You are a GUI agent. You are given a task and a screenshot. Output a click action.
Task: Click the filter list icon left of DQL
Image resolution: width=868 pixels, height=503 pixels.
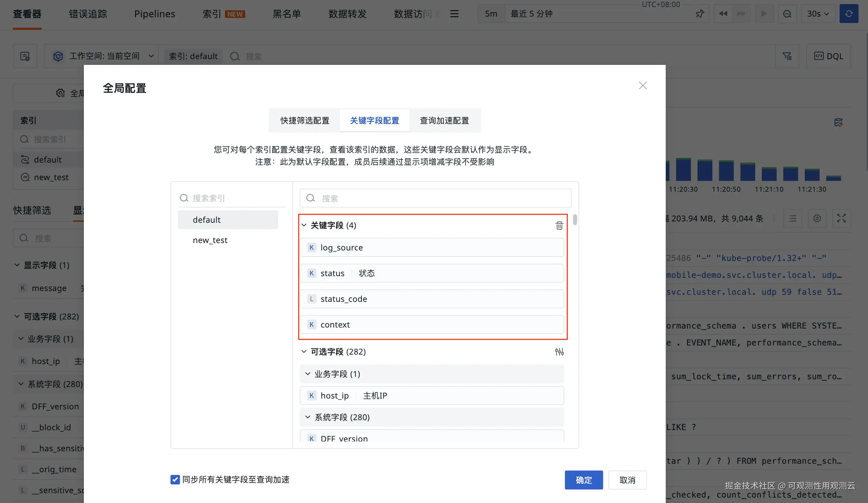coord(787,56)
